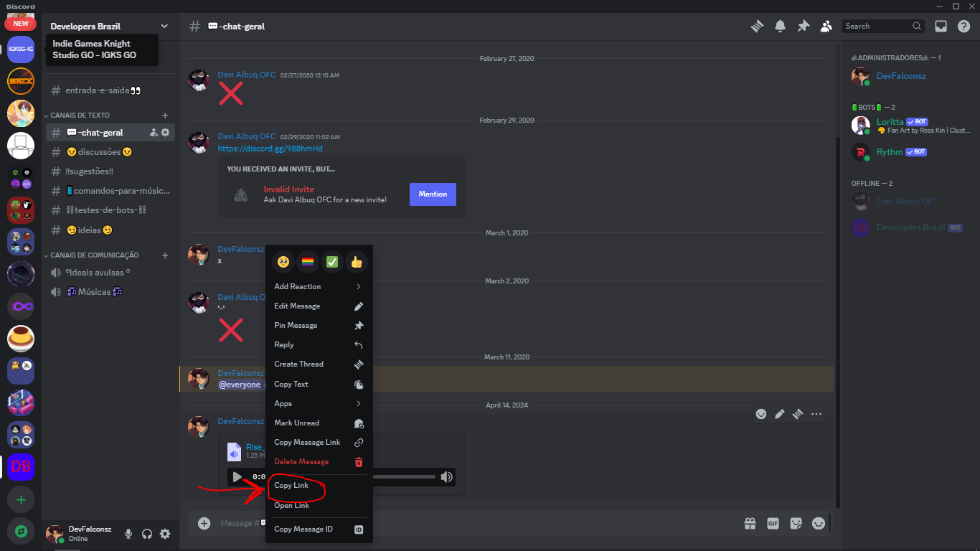Open the Inbox icon
The image size is (980, 551).
coord(941,26)
